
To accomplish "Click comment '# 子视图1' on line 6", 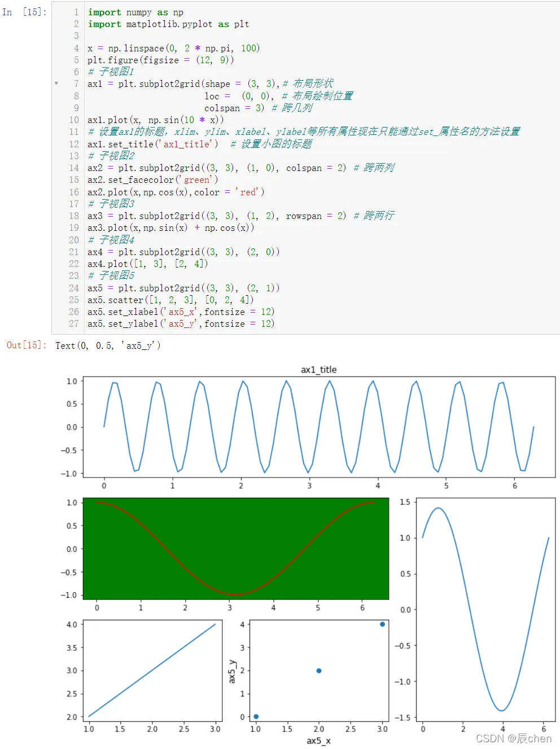I will coord(111,72).
